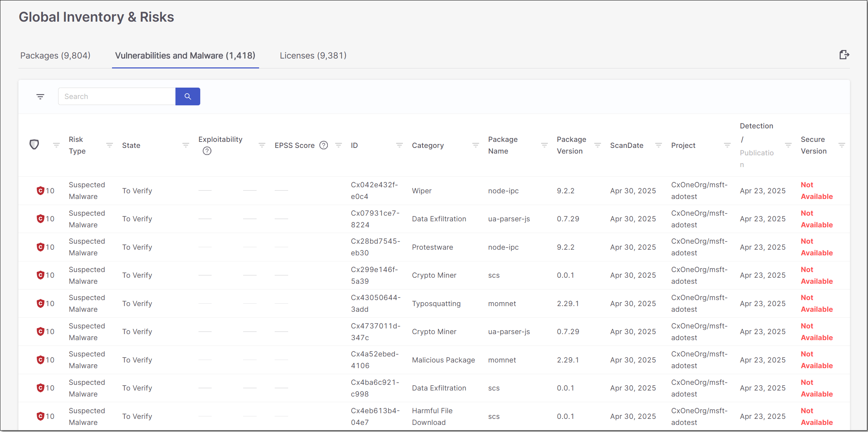Image resolution: width=868 pixels, height=432 pixels.
Task: Click the critical shield icon in the Malicious Package row
Action: [40, 360]
